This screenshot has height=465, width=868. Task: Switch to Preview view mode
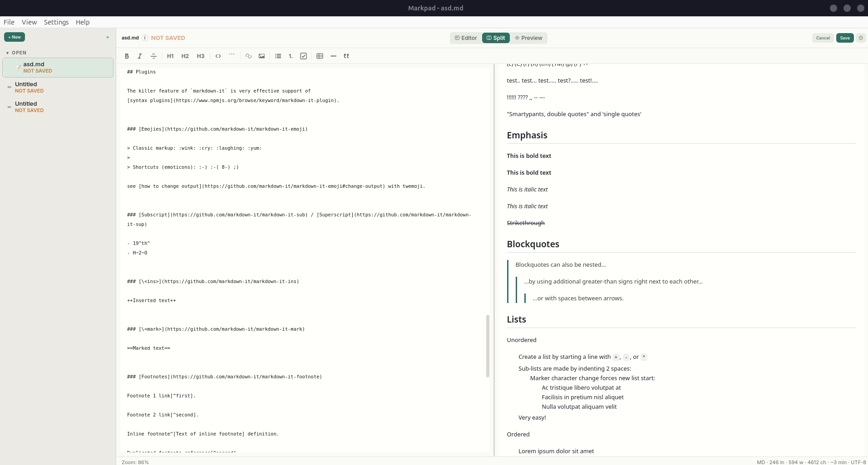point(528,38)
